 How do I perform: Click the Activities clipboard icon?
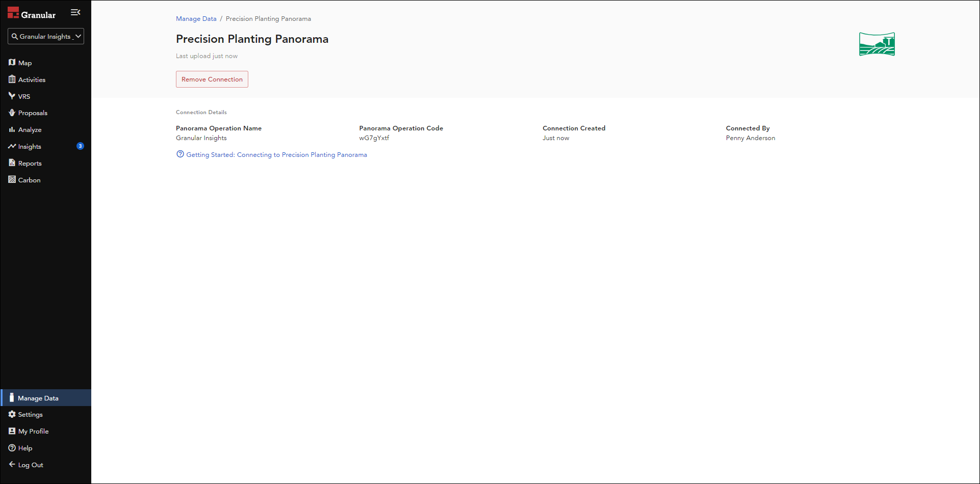12,79
